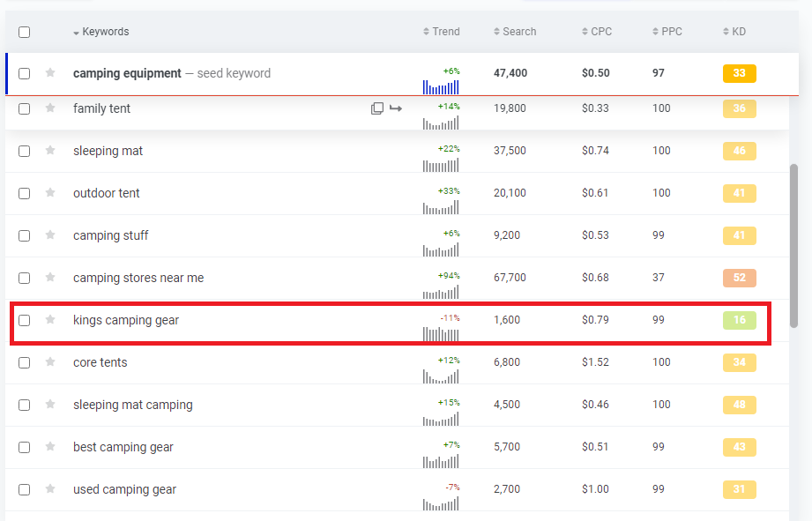Screen dimensions: 812x521
Task: View trend chart for camping stores near me
Action: (441, 293)
